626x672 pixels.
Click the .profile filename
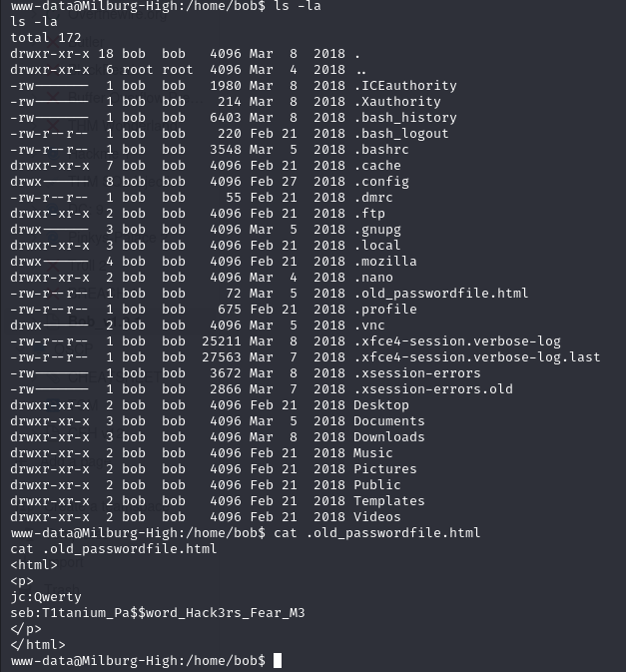click(384, 310)
